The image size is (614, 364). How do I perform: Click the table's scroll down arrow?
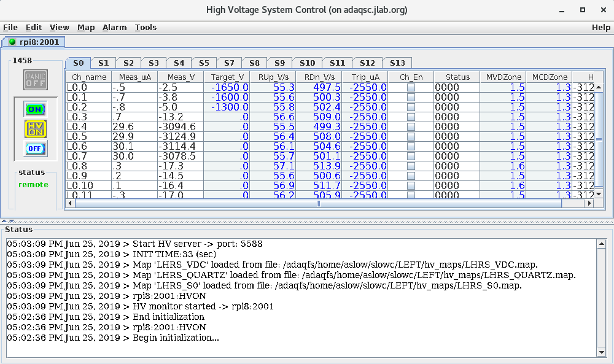[599, 194]
